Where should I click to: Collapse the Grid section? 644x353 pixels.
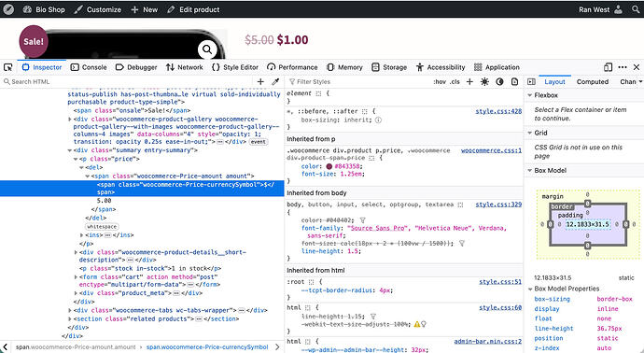click(530, 133)
